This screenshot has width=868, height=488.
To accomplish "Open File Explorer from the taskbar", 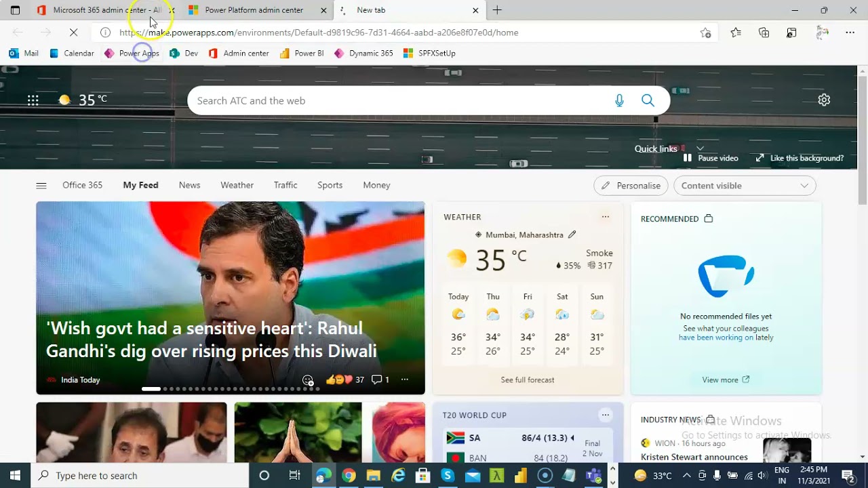I will point(373,475).
